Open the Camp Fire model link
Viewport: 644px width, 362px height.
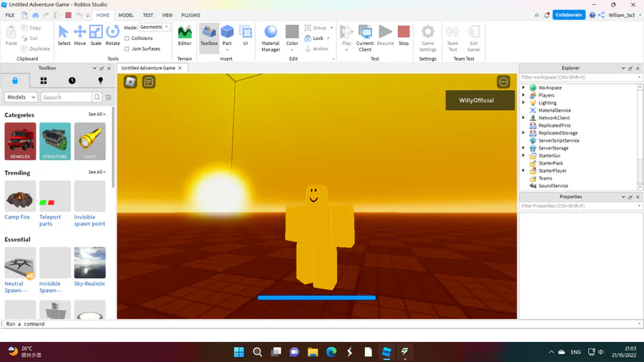click(x=17, y=217)
